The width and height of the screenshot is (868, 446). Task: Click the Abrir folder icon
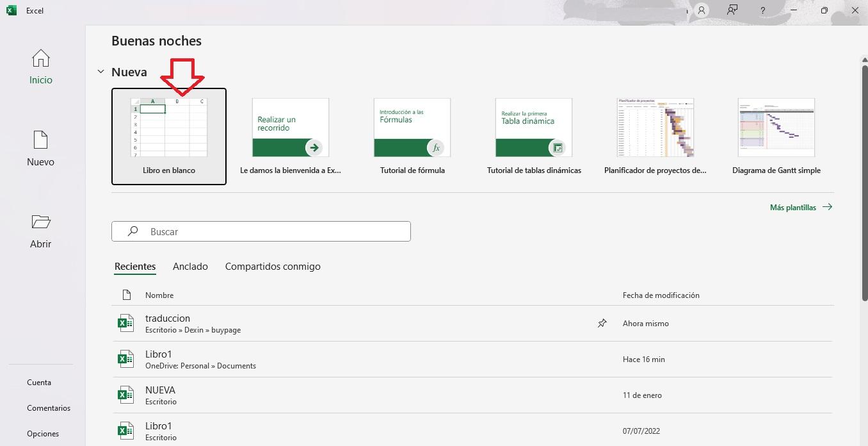[40, 222]
